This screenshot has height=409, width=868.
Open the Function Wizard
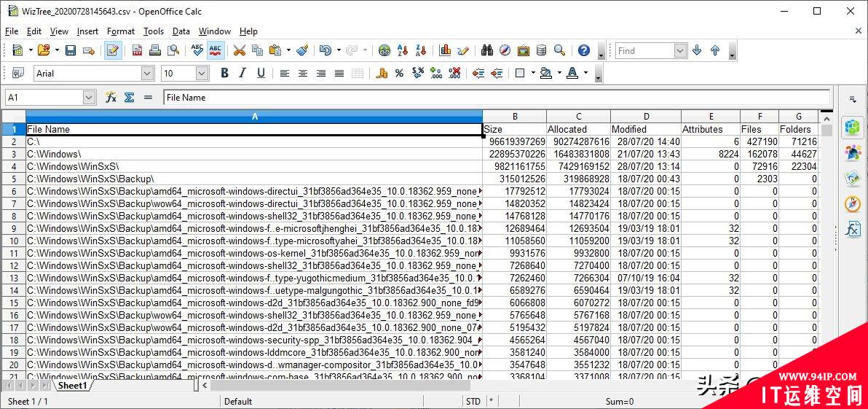[111, 98]
